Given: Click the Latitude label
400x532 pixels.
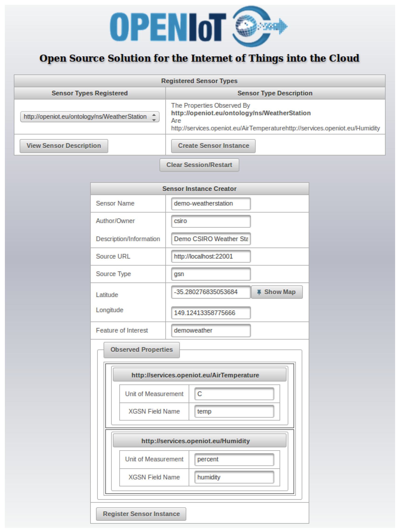Looking at the screenshot, I should click(107, 295).
